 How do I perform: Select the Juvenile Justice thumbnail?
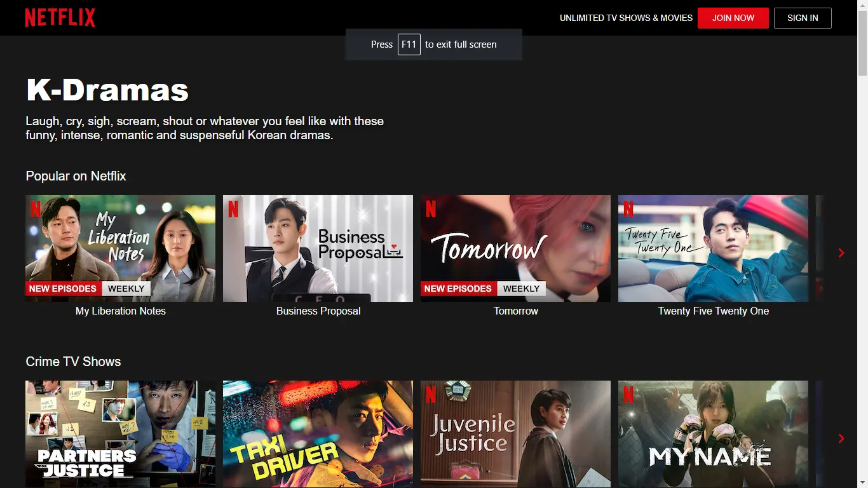coord(515,433)
